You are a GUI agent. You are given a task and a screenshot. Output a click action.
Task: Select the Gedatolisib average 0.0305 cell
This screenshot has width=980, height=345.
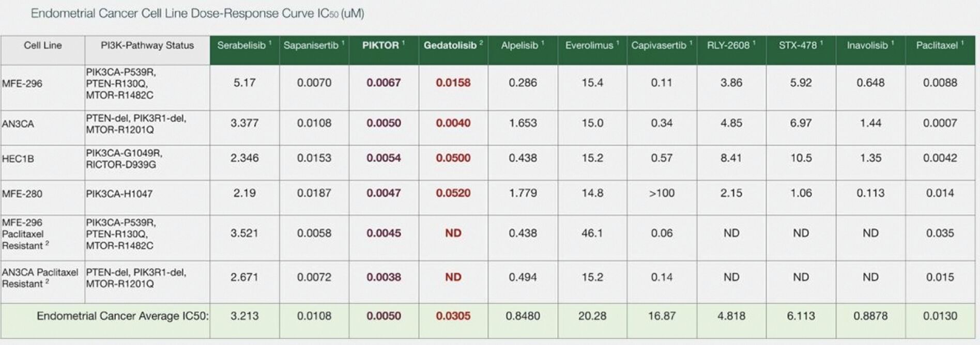[453, 316]
